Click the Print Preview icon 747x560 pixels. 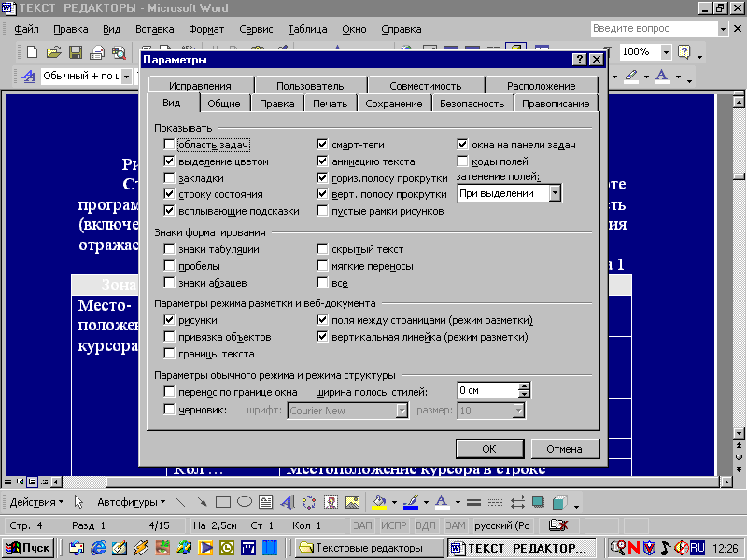click(119, 52)
